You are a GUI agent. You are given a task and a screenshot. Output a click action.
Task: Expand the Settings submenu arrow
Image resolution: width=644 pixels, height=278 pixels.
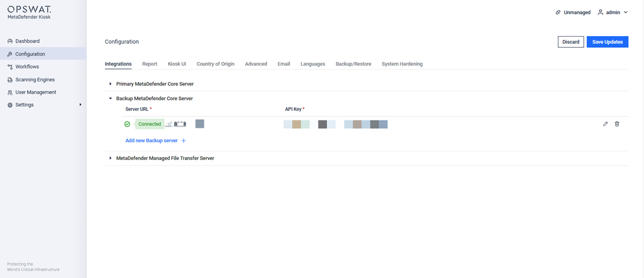[80, 105]
